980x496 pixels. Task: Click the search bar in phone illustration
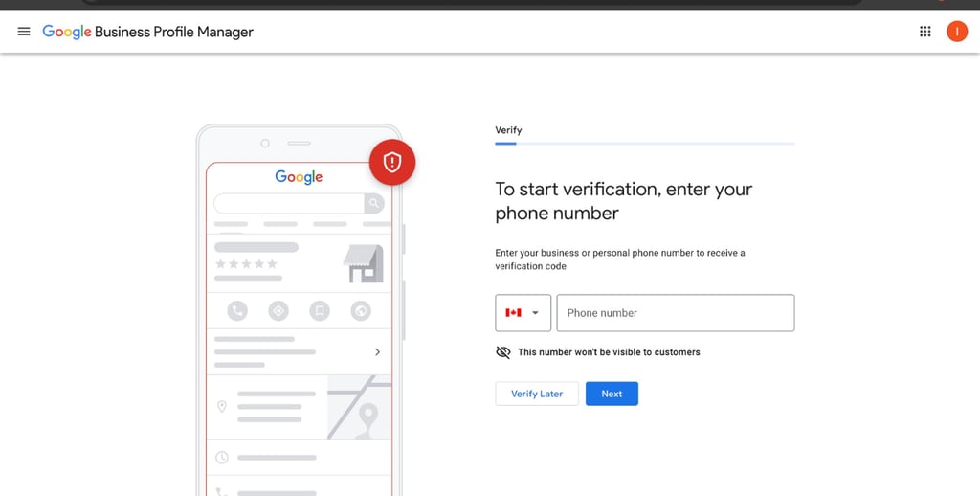point(299,203)
